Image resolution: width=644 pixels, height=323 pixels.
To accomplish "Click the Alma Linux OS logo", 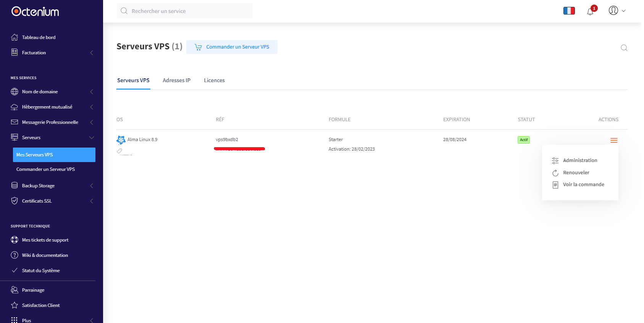I will click(121, 140).
